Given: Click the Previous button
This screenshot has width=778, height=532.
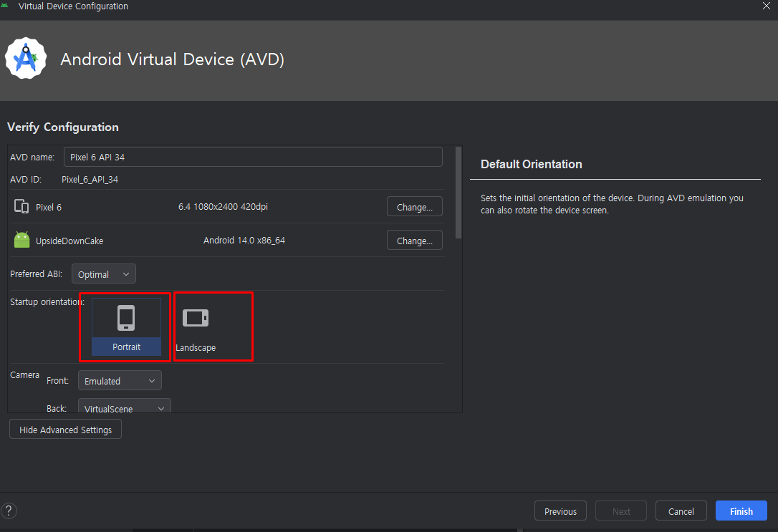Looking at the screenshot, I should [560, 511].
